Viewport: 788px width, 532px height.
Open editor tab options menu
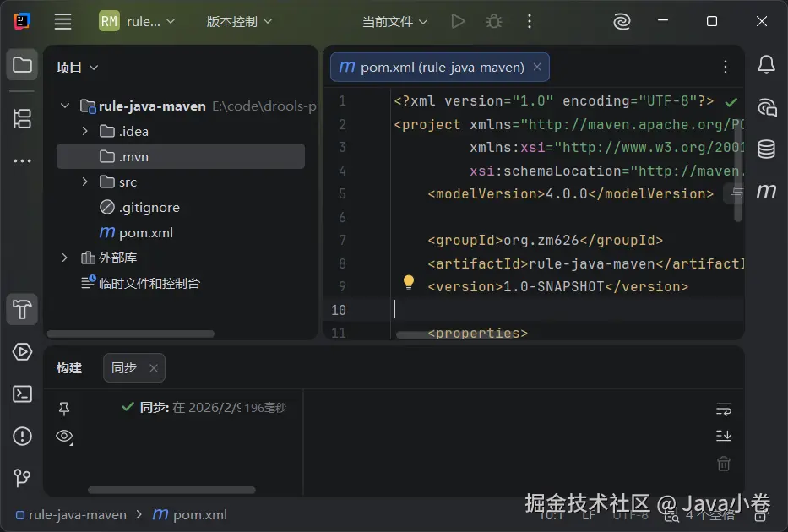click(x=726, y=67)
